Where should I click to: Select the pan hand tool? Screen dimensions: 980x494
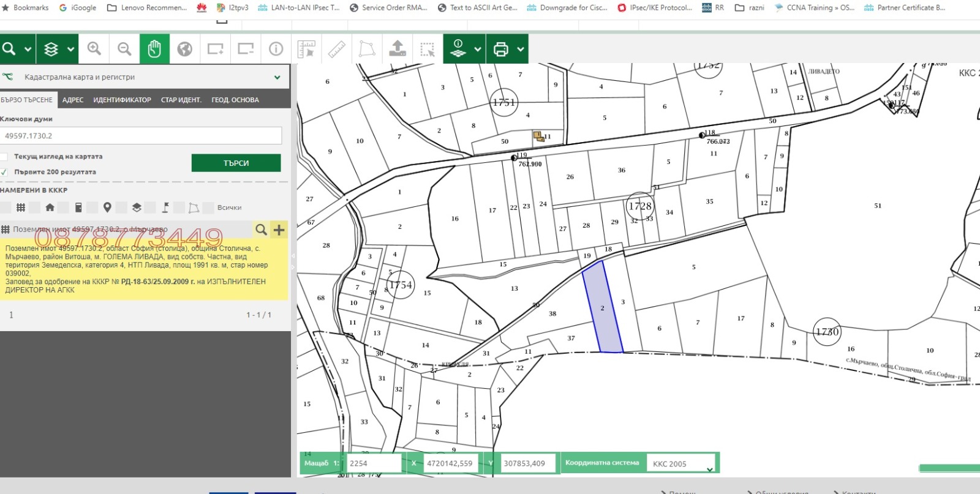154,49
